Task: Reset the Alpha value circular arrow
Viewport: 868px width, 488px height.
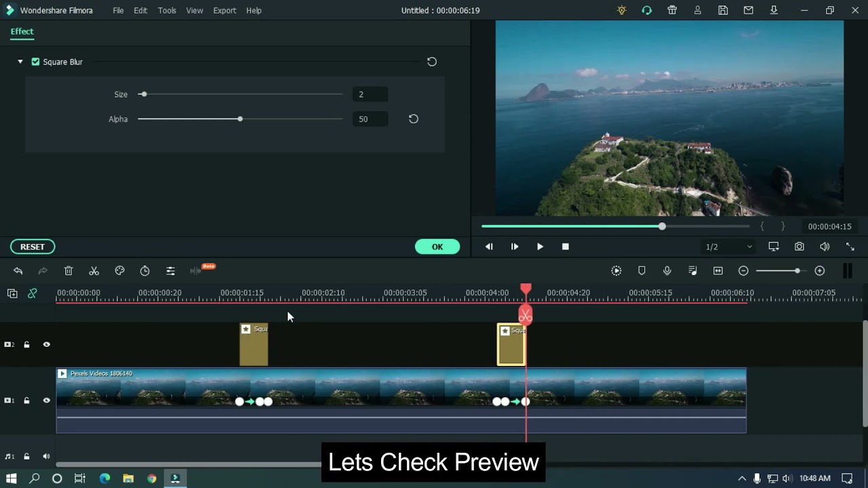Action: pyautogui.click(x=414, y=119)
